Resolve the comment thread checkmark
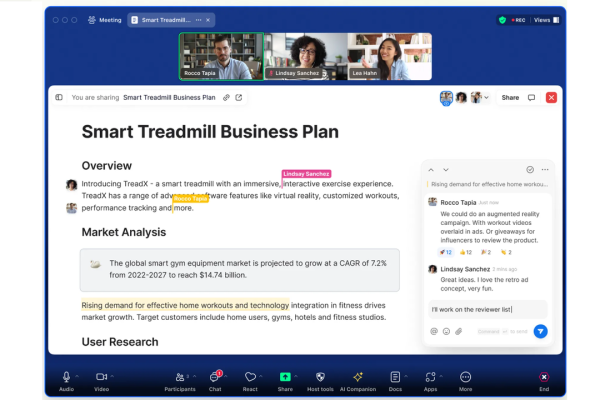600x400 pixels. coord(530,170)
